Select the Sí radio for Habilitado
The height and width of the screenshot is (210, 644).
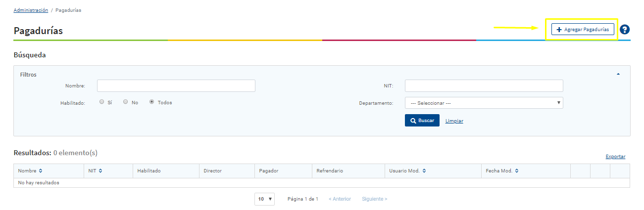(101, 102)
